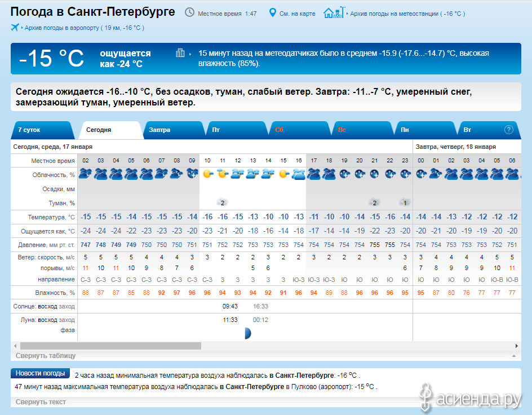The image size is (532, 415).
Task: Click the partly cloudy icon at hour 12
Action: 237,174
